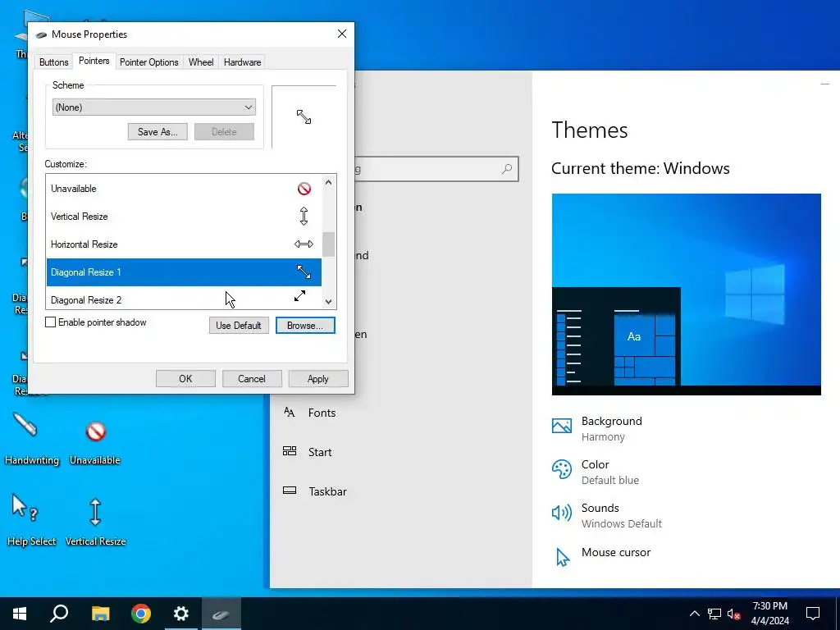Select Handwriting desktop icon
Screen dimensions: 840x630
point(32,440)
